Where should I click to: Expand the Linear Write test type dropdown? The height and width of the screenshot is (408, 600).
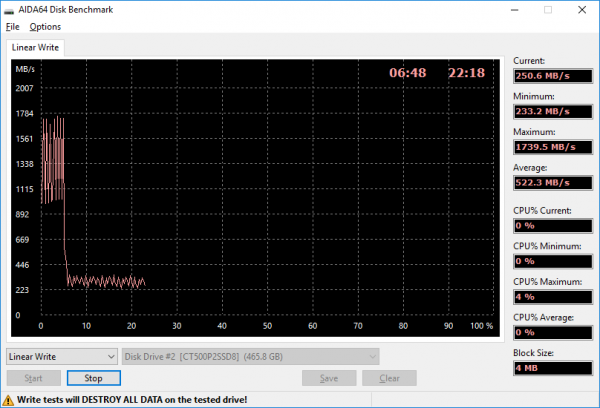(62, 357)
